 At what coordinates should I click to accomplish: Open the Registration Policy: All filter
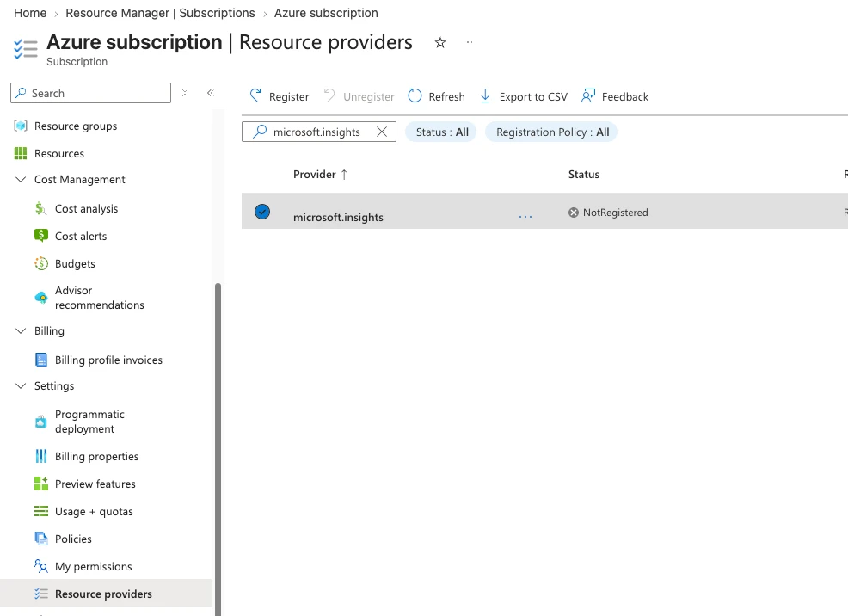(x=551, y=132)
